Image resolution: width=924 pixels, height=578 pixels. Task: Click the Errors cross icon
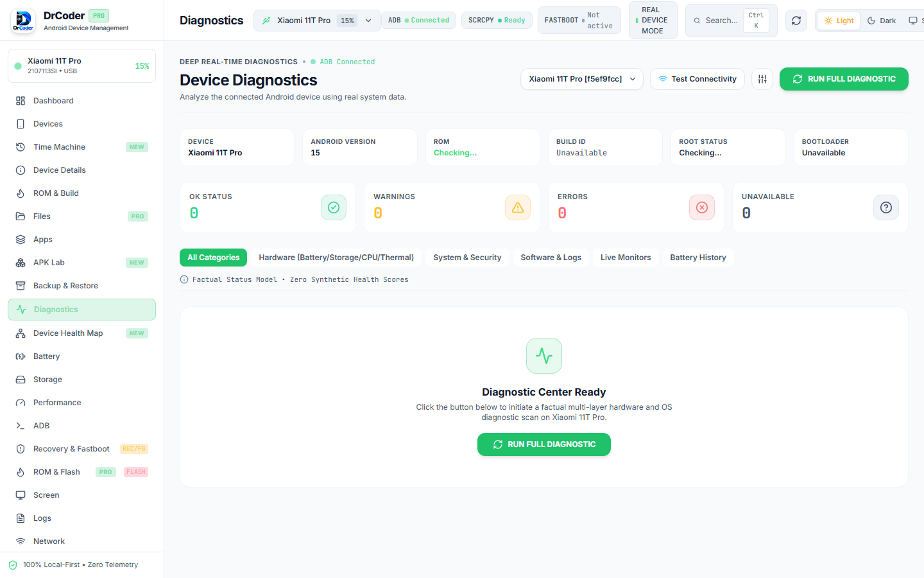[702, 207]
